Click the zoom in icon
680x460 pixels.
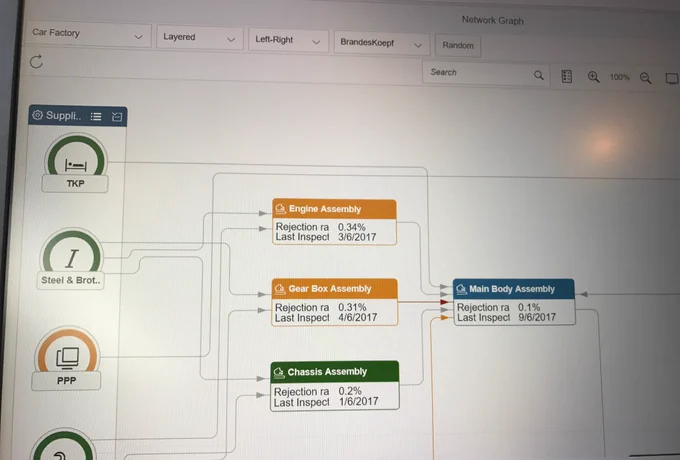click(x=593, y=77)
